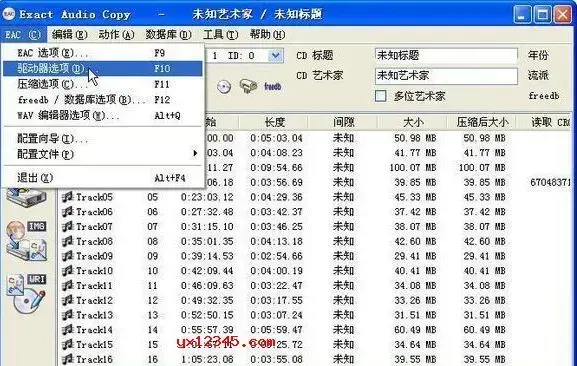
Task: Select the Track16 row name
Action: pyautogui.click(x=94, y=359)
